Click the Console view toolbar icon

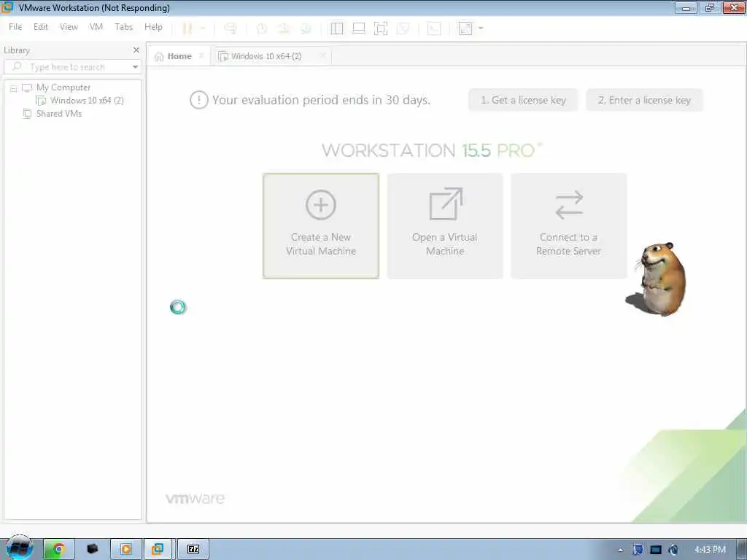click(x=433, y=28)
